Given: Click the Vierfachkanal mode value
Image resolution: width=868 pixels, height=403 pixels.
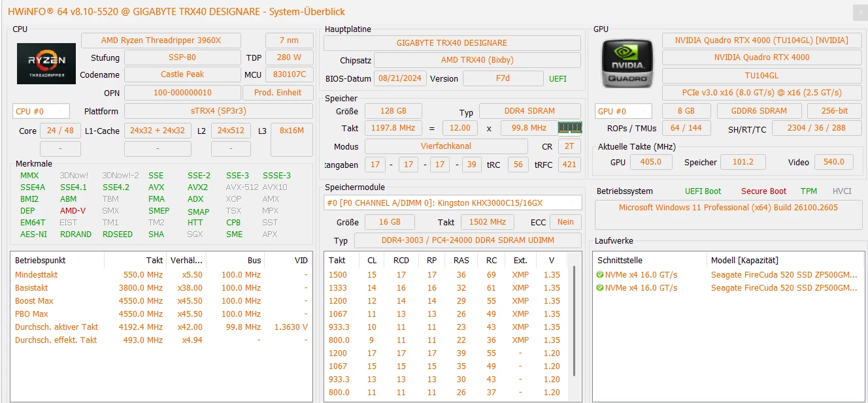Looking at the screenshot, I should 446,146.
